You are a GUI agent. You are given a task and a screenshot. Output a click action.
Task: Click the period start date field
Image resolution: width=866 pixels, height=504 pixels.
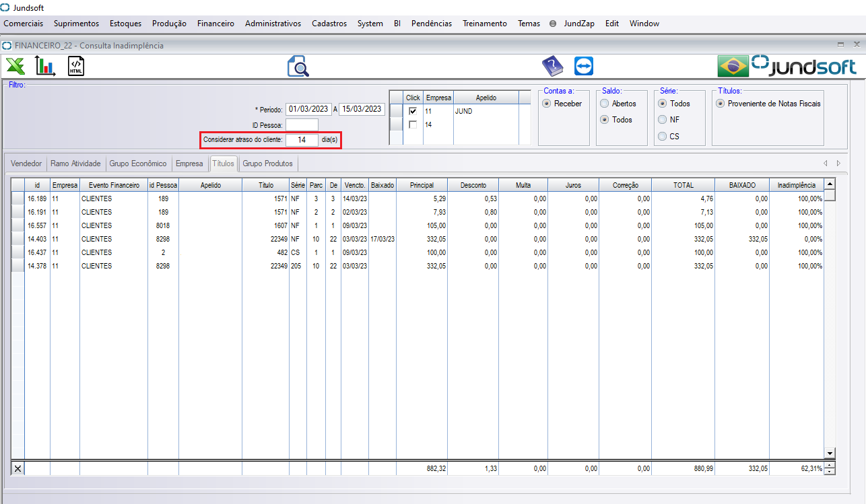pos(308,109)
